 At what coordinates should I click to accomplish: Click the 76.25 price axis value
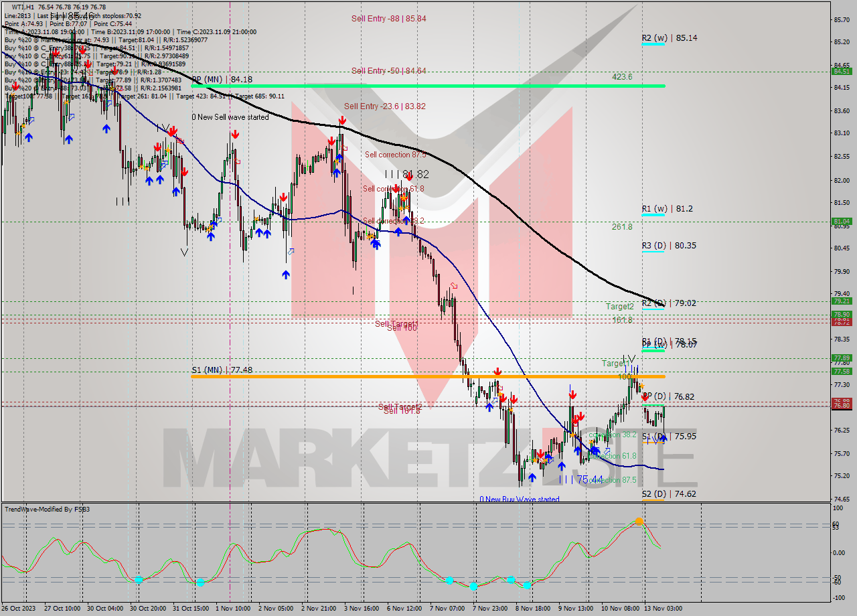pos(842,430)
